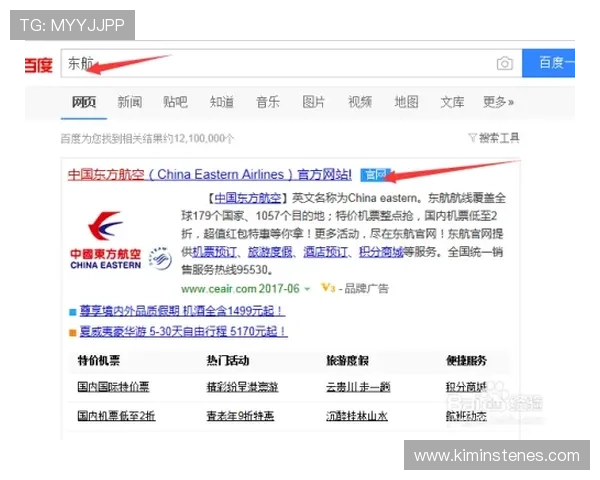
Task: Click the 特价机票 column header
Action: (x=99, y=360)
